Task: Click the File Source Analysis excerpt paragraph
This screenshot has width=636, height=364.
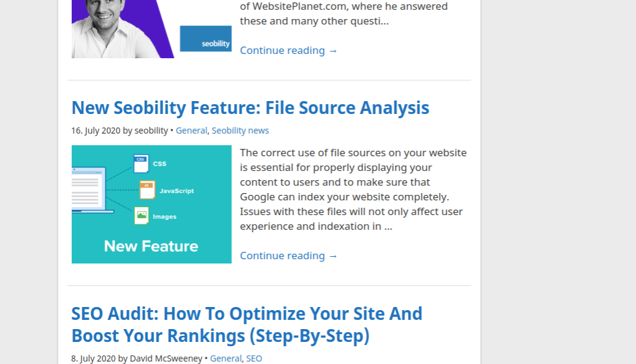Action: [353, 189]
